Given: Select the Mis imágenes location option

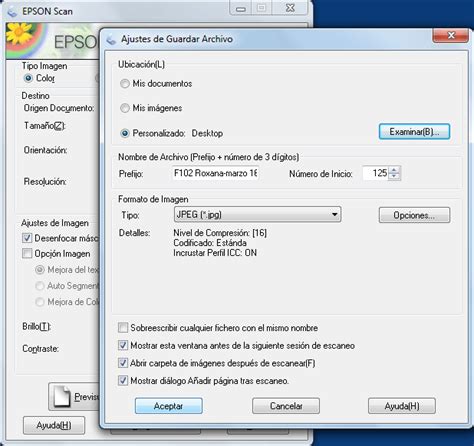Looking at the screenshot, I should 125,108.
